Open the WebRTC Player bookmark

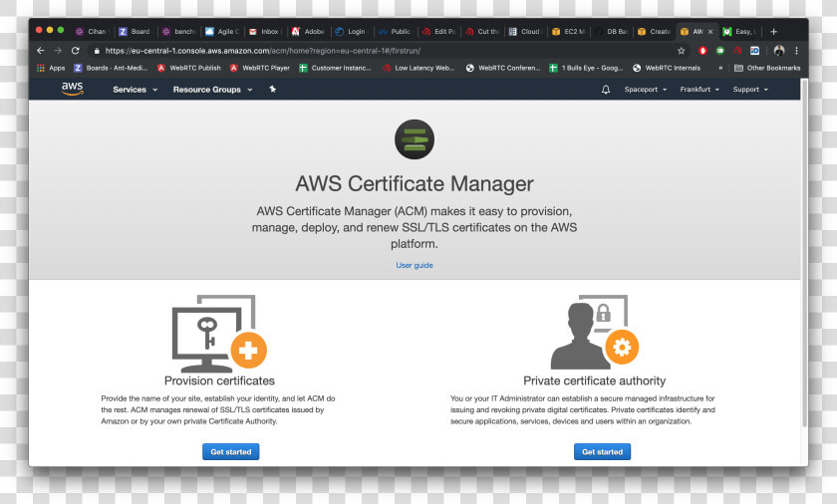click(x=260, y=68)
